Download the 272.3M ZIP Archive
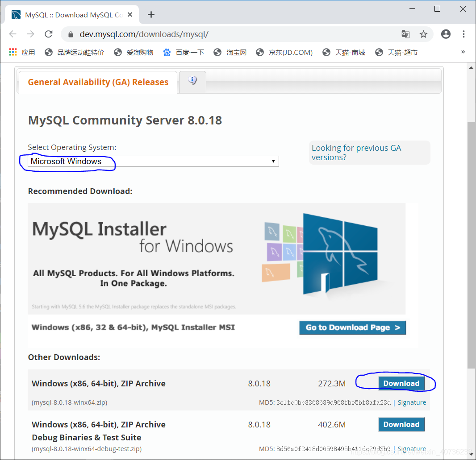Viewport: 476px width, 460px height. pos(401,383)
